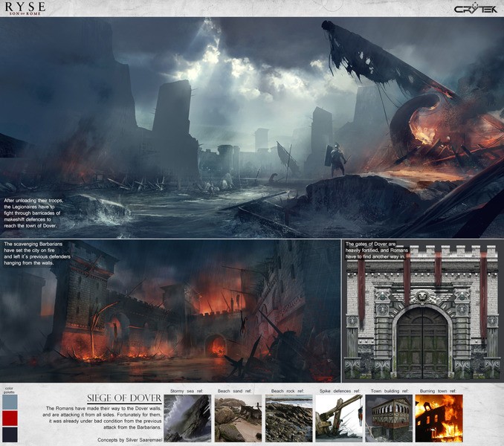
Task: Open the Spike defences reference thumbnail
Action: pyautogui.click(x=339, y=418)
